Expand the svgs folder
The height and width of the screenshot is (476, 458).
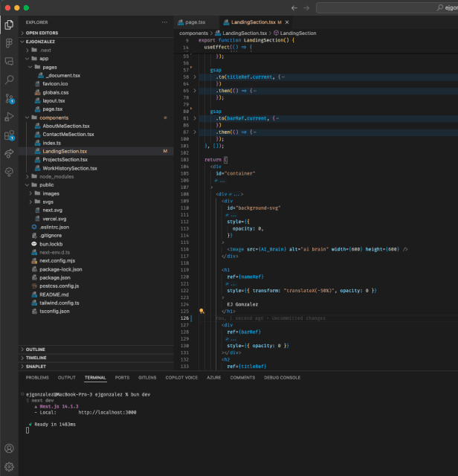(x=96, y=202)
